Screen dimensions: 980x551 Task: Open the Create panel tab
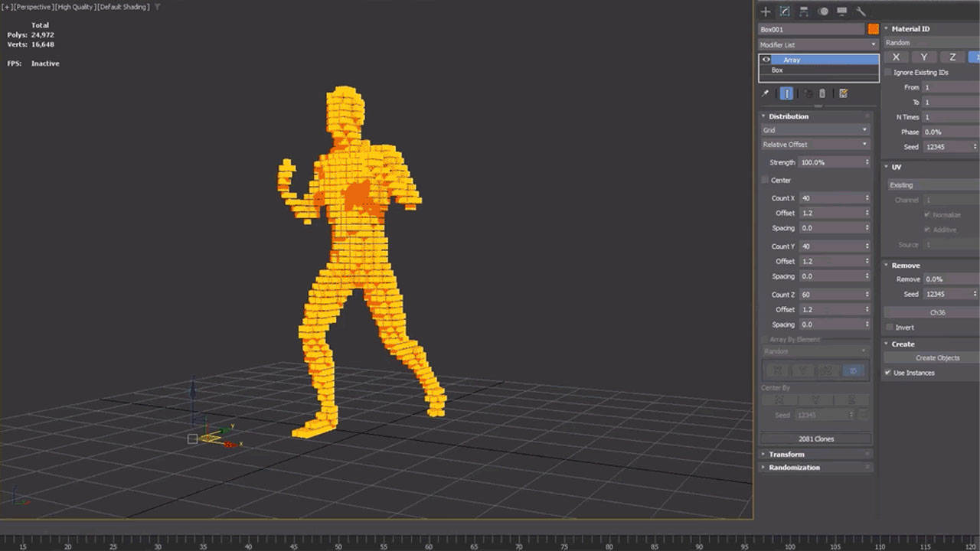[766, 11]
